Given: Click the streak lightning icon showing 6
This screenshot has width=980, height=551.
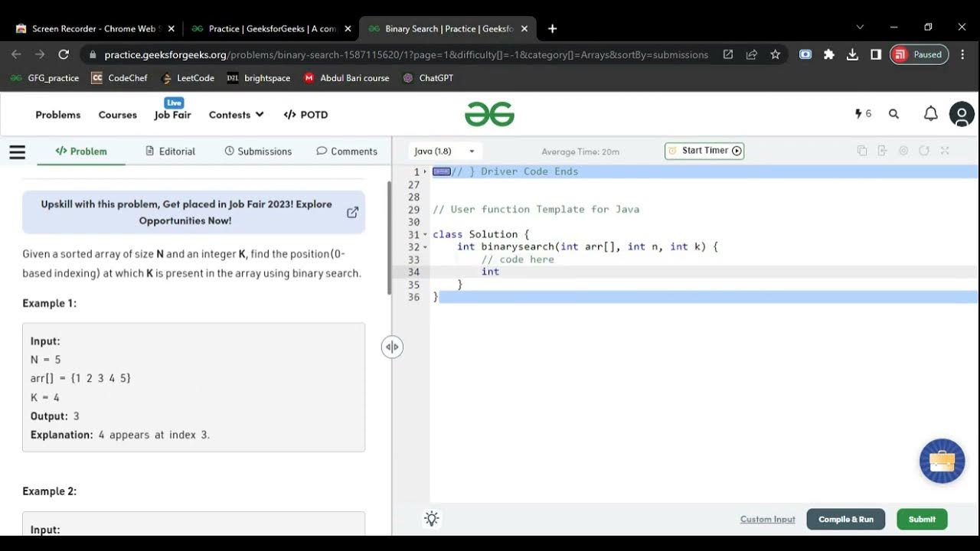Looking at the screenshot, I should point(863,114).
